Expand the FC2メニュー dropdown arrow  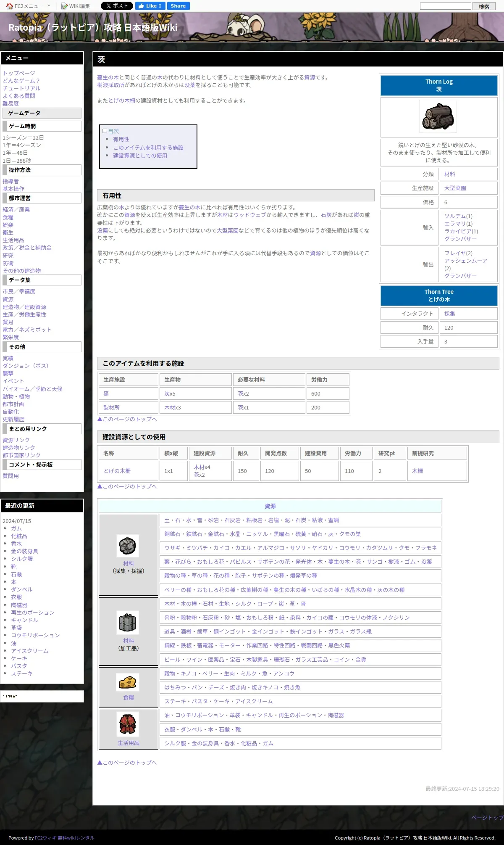(x=49, y=6)
